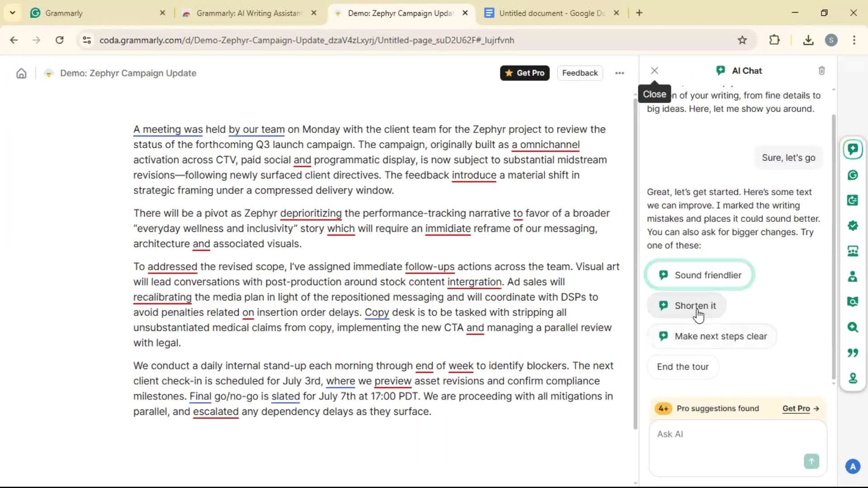
Task: Click the quotation marks citation icon
Action: click(853, 352)
